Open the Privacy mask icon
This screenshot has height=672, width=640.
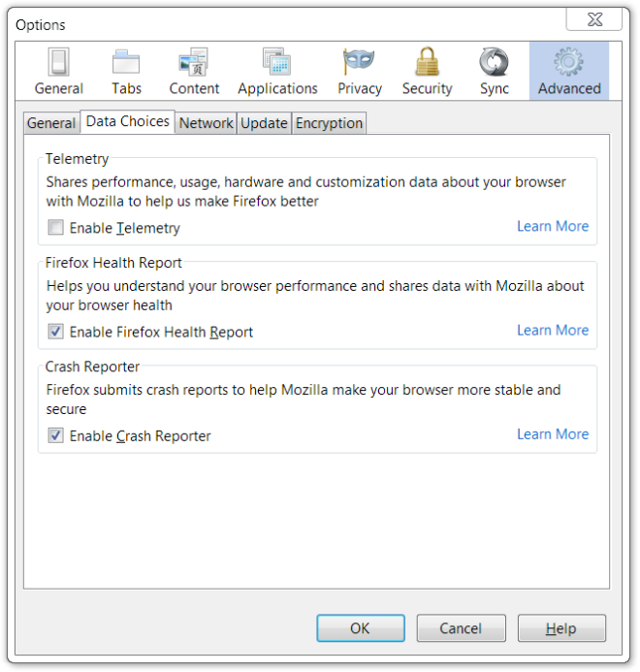pyautogui.click(x=359, y=62)
